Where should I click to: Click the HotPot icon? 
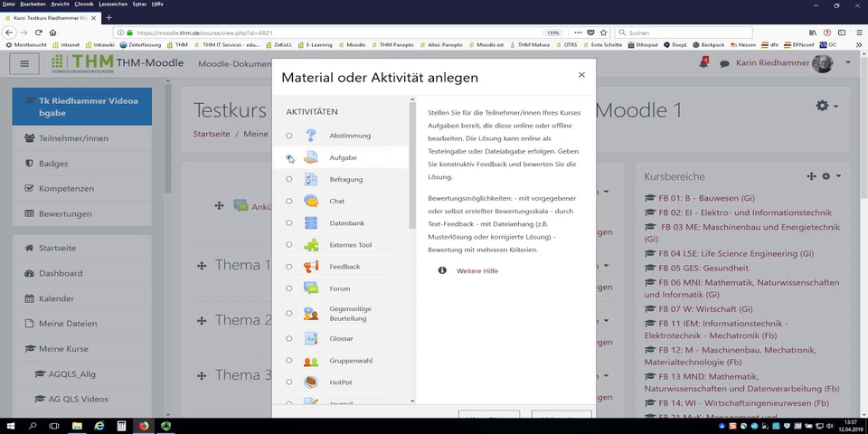click(x=310, y=382)
